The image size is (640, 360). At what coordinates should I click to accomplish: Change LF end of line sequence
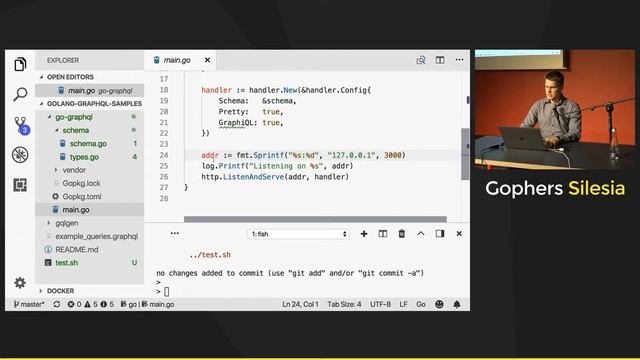[403, 304]
